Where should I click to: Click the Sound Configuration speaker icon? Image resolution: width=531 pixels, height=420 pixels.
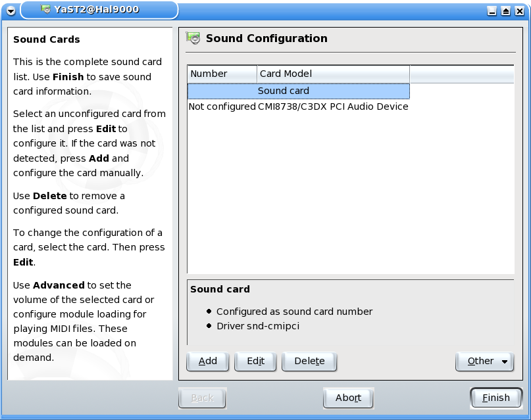pyautogui.click(x=193, y=38)
